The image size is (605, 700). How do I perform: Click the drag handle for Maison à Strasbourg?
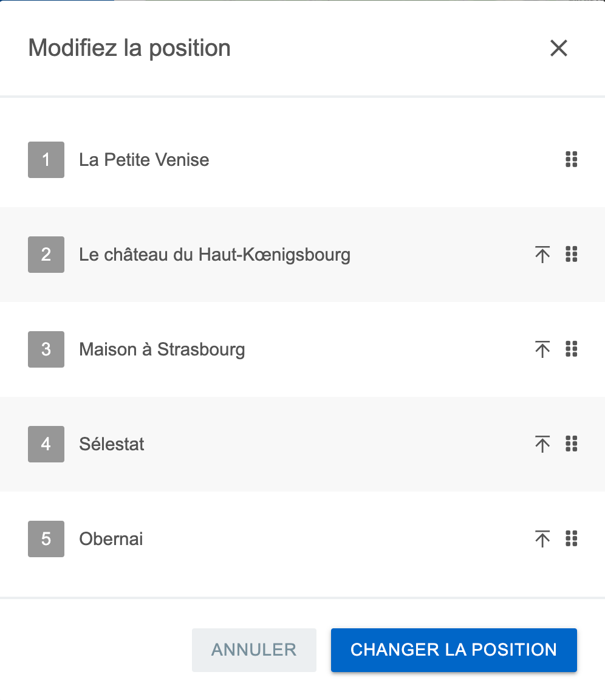571,349
